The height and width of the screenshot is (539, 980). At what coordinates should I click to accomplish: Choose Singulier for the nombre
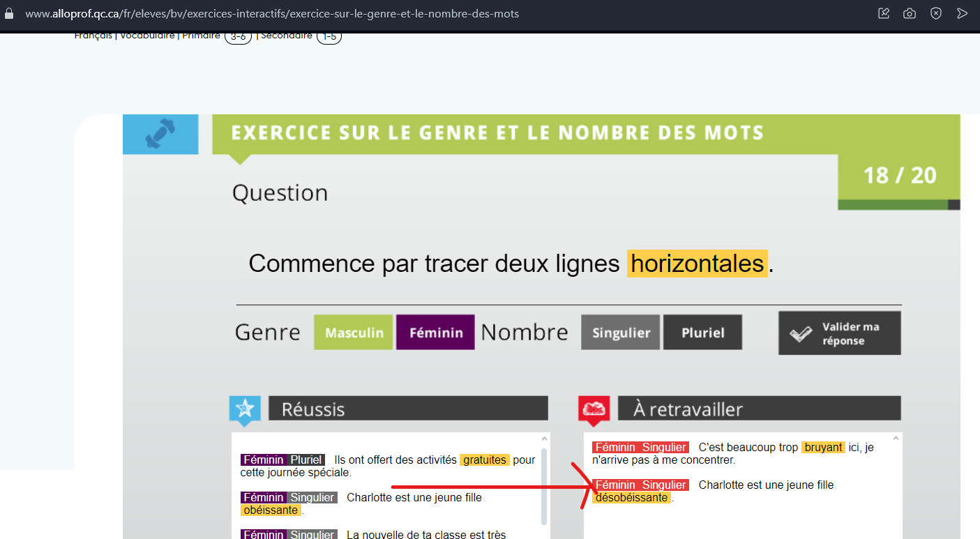pyautogui.click(x=621, y=333)
